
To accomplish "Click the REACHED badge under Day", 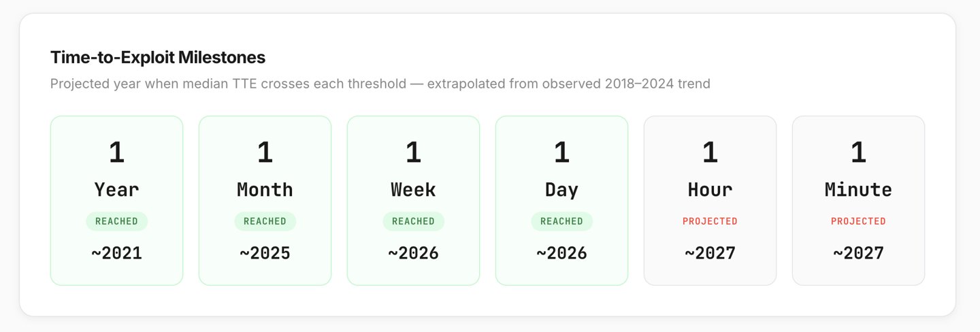I will pos(561,221).
